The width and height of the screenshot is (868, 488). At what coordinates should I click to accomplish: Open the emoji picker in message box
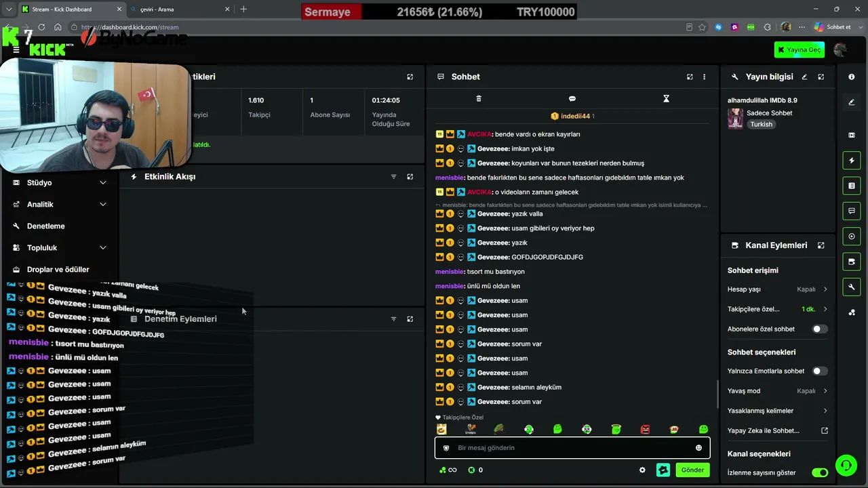click(x=698, y=448)
